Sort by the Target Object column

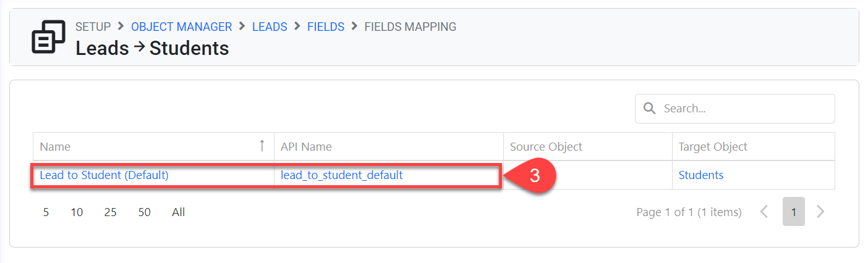[713, 147]
